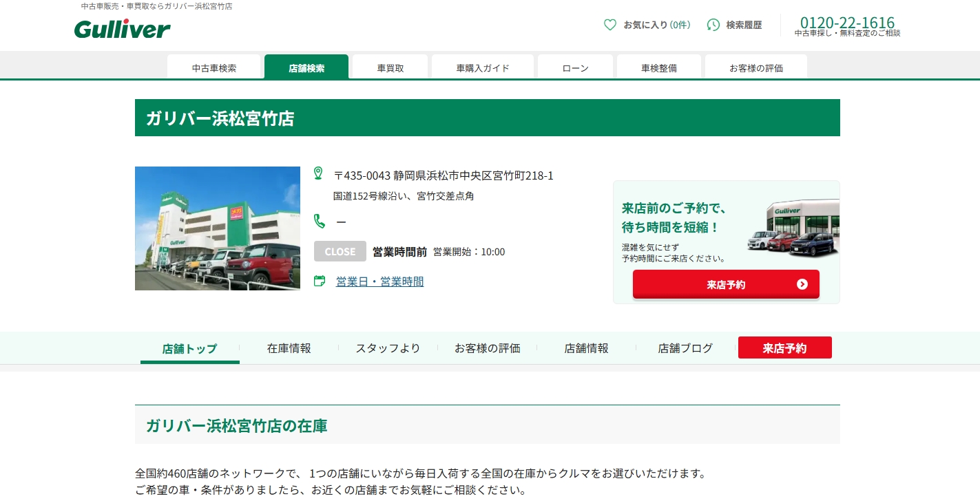980x503 pixels.
Task: Open the 店舗ブログ tab
Action: pyautogui.click(x=685, y=348)
